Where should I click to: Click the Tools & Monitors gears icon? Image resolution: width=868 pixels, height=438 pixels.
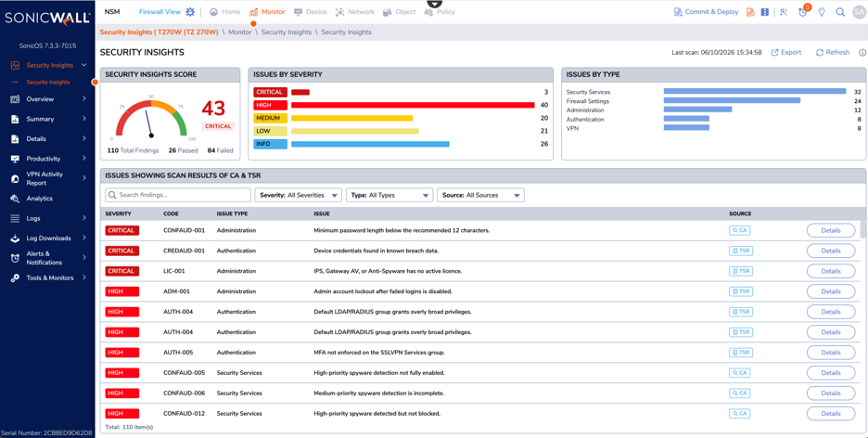15,278
